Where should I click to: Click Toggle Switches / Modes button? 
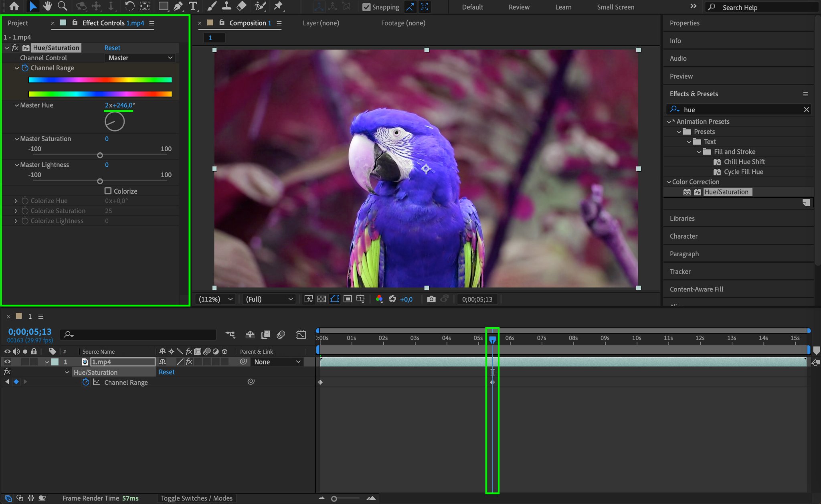pos(196,498)
